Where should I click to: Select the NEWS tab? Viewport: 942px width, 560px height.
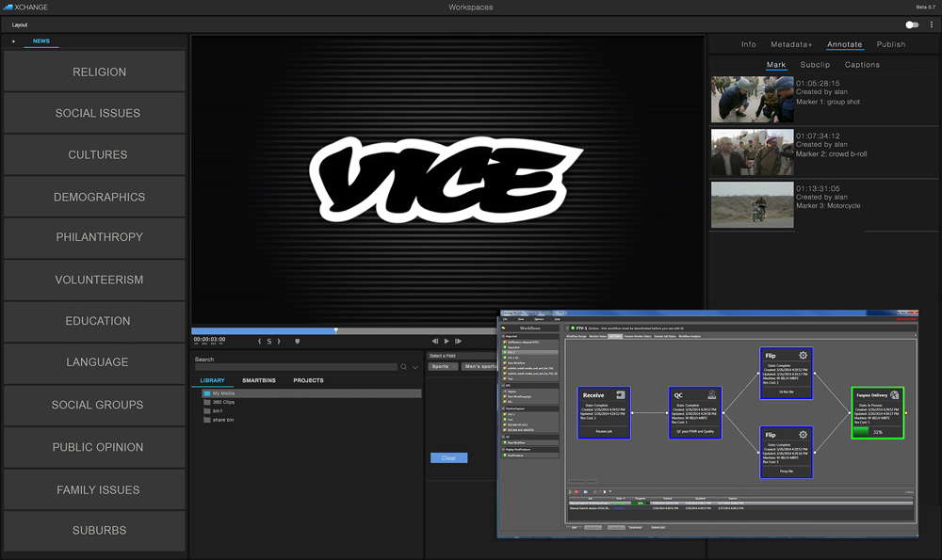pyautogui.click(x=41, y=41)
